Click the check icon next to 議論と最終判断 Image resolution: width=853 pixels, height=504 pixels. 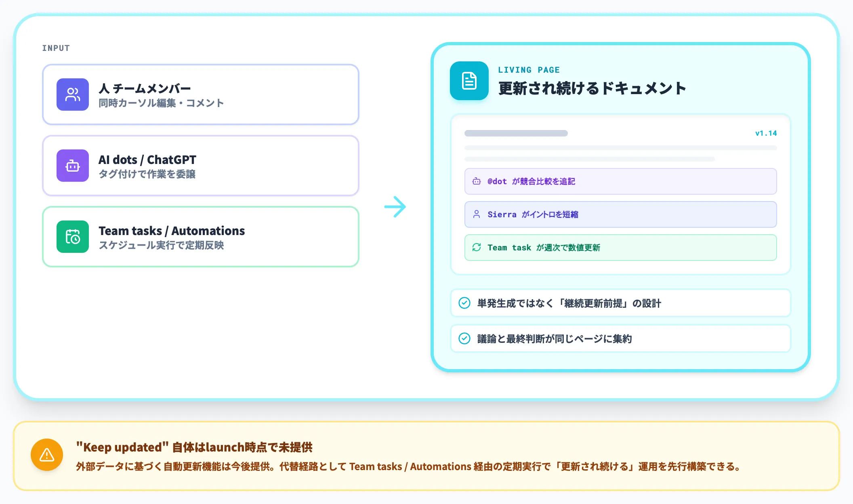464,338
